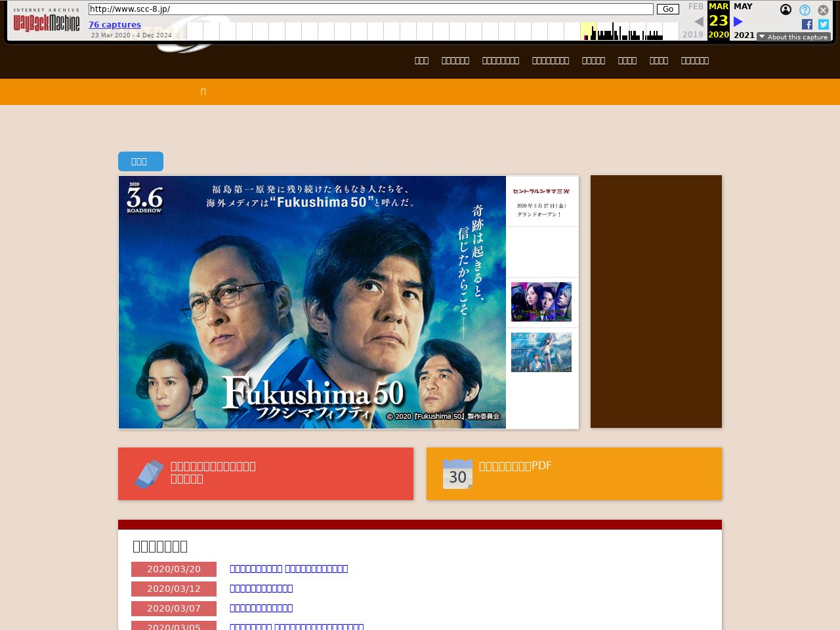840x630 pixels.
Task: Click the 2020/03/07 date label
Action: pos(174,608)
